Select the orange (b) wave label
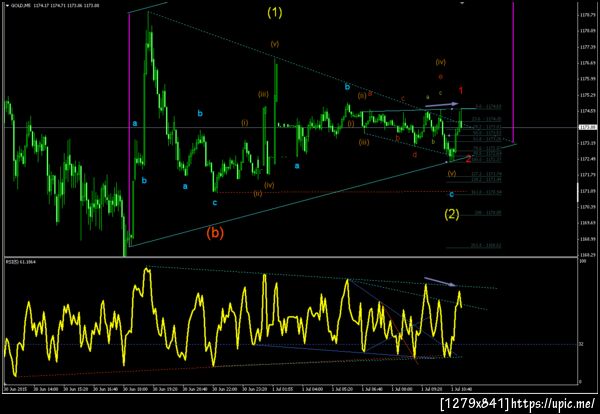Image resolution: width=600 pixels, height=414 pixels. (215, 233)
